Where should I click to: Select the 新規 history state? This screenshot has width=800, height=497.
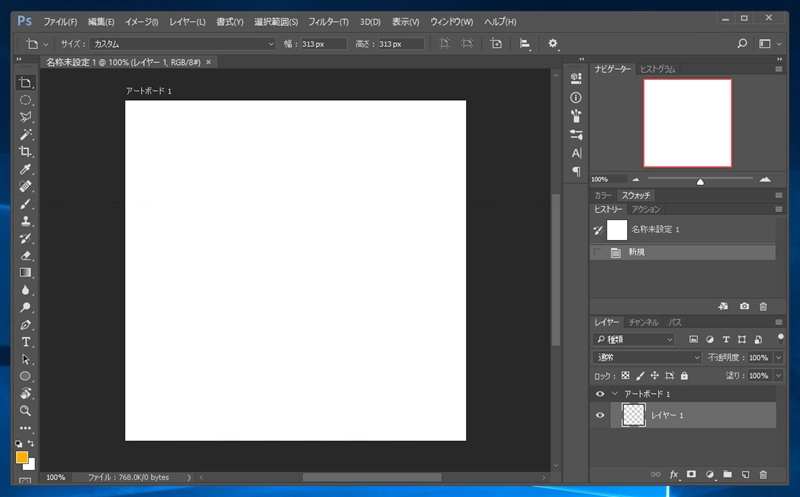click(x=637, y=252)
